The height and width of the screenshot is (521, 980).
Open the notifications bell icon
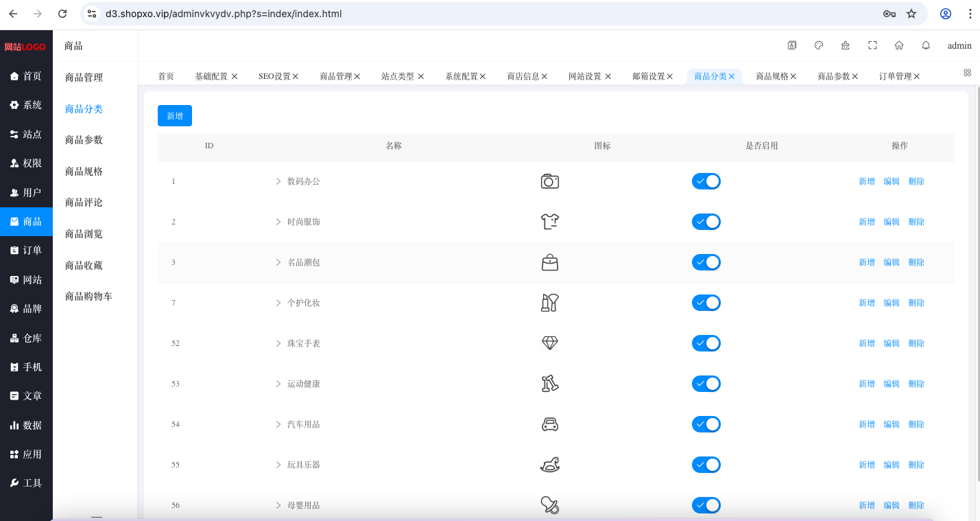(x=926, y=45)
